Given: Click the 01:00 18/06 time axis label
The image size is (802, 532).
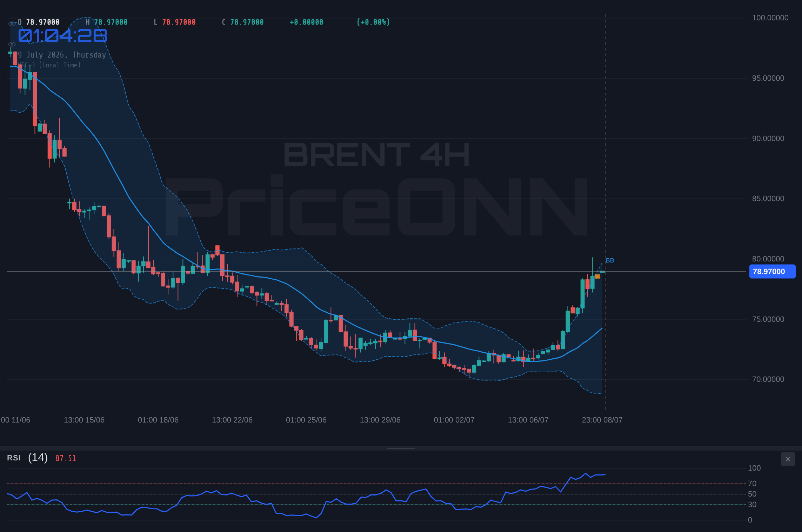Looking at the screenshot, I should click(x=158, y=420).
